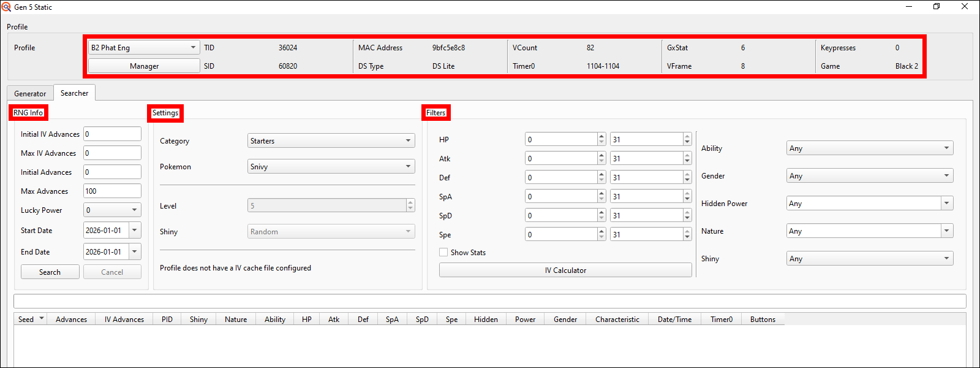Click the TID value 36024
Image resolution: width=980 pixels, height=368 pixels.
[288, 47]
